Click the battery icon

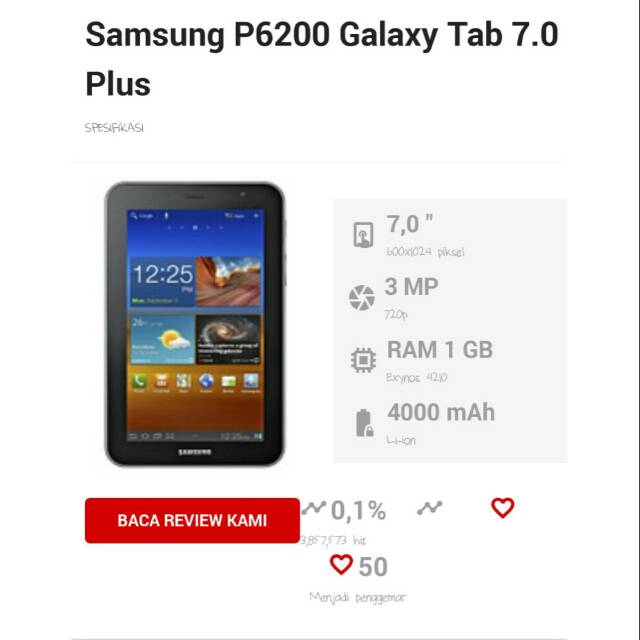364,422
